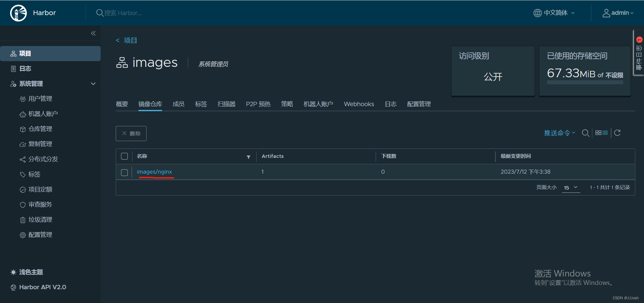The image size is (644, 303).
Task: Sort by Artifacts column header
Action: tap(273, 156)
